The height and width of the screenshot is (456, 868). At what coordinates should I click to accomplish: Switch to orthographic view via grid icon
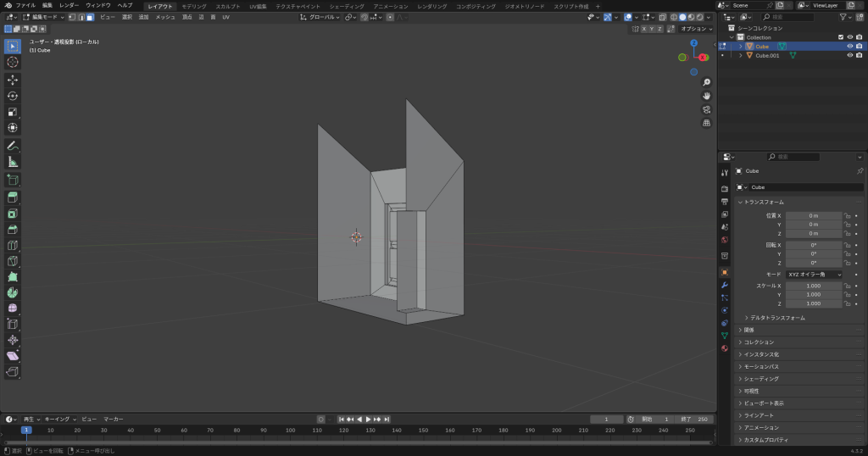(x=706, y=123)
